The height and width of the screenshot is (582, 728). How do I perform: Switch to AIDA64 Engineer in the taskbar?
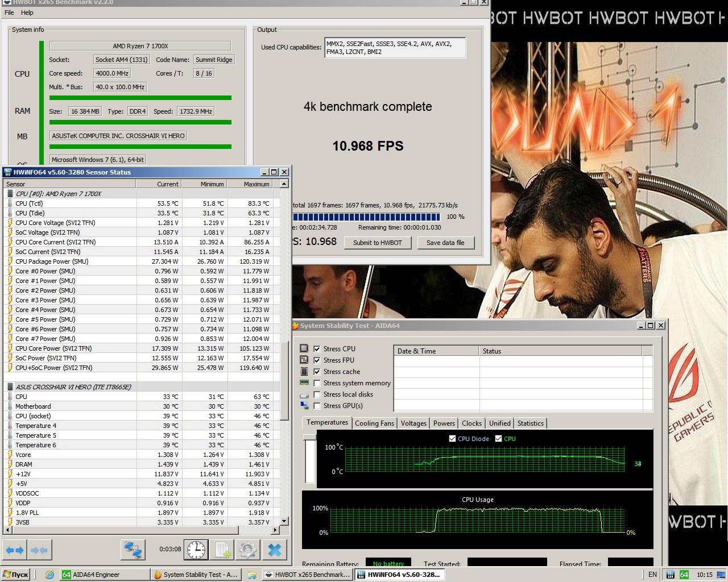click(x=105, y=575)
